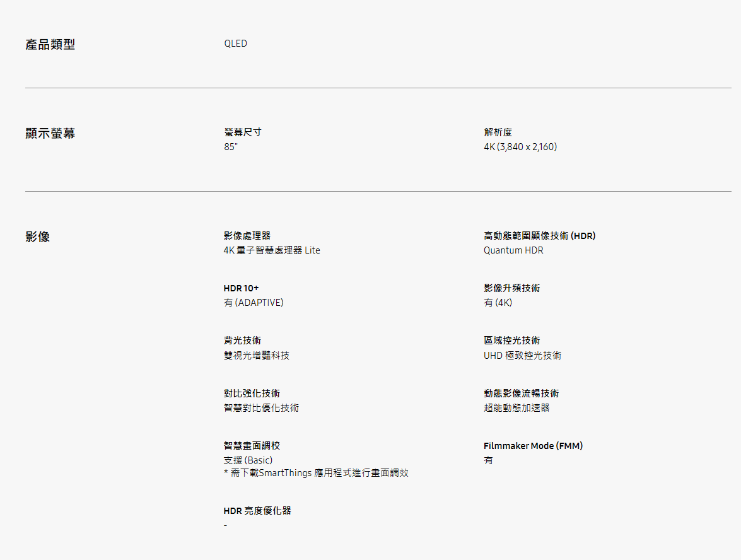Screen dimensions: 741x560
Task: Click the Filmmaker Mode (FMM) label
Action: coord(533,446)
